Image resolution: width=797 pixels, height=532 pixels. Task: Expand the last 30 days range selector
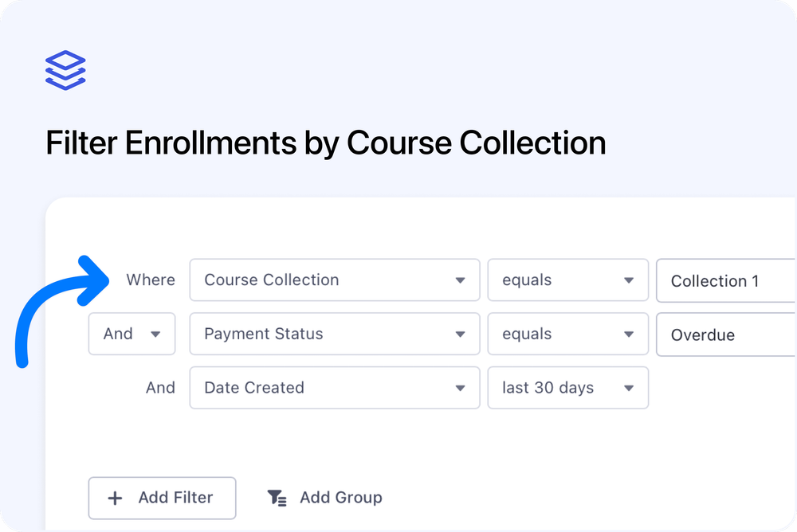coord(567,388)
